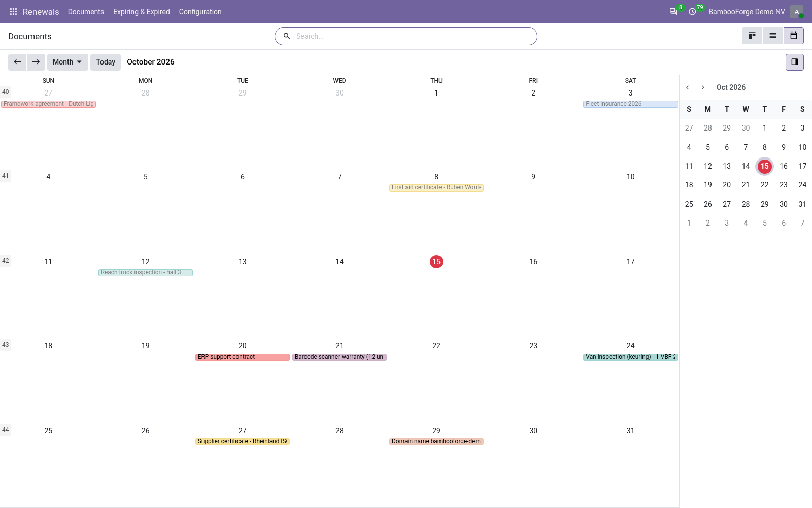Select day 22 in the mini calendar
This screenshot has height=508, width=812.
pos(765,185)
